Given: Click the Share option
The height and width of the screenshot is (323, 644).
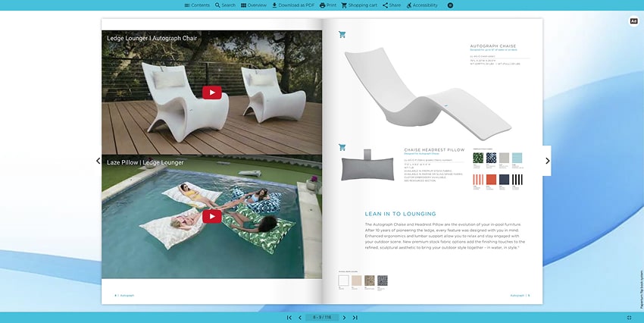Looking at the screenshot, I should click(x=392, y=5).
